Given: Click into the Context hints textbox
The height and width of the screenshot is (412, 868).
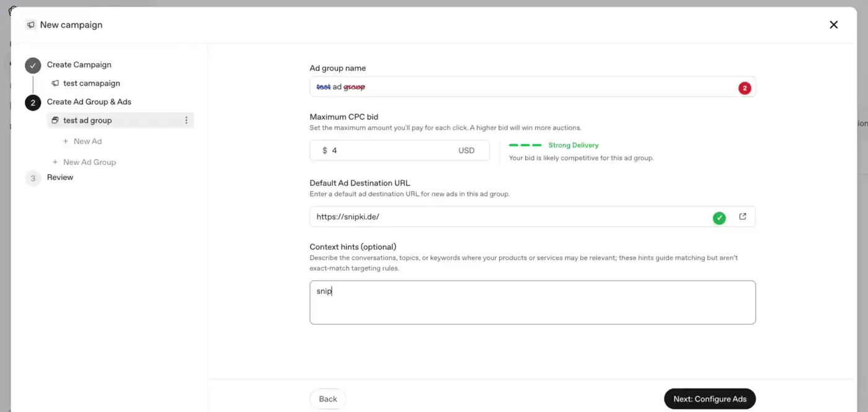Looking at the screenshot, I should tap(533, 302).
